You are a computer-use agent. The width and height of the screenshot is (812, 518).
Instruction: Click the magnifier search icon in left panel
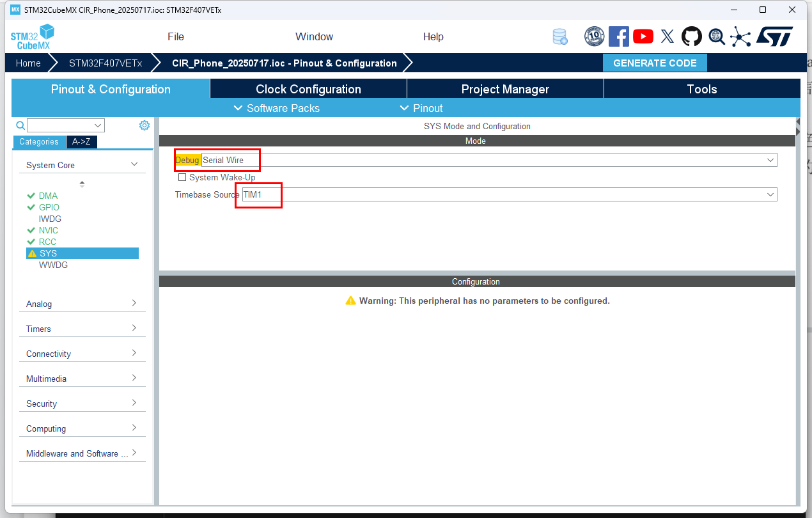20,125
